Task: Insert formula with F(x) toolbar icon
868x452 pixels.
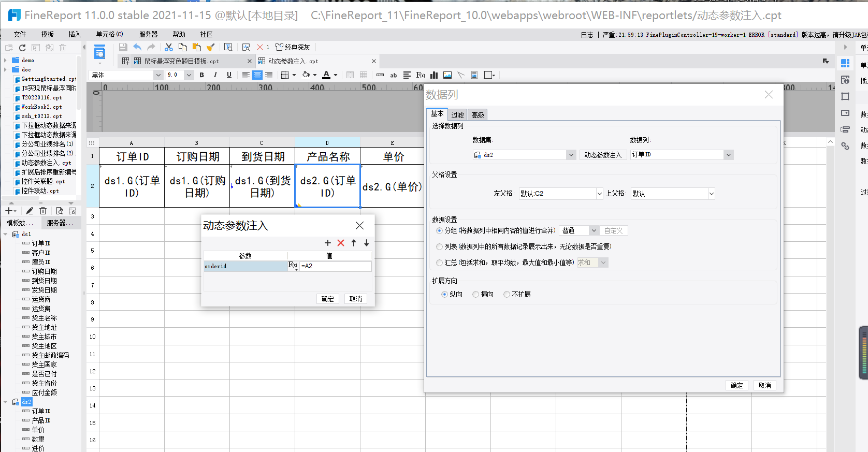Action: point(421,75)
